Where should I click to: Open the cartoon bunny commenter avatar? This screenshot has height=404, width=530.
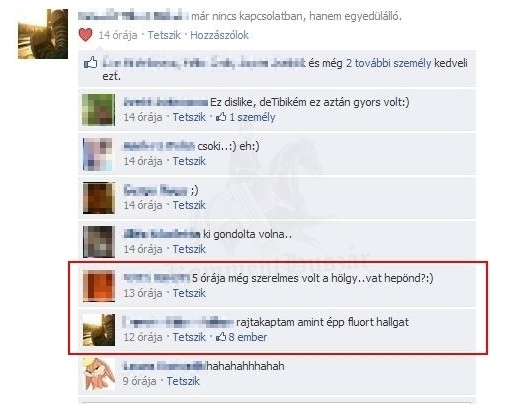point(99,374)
